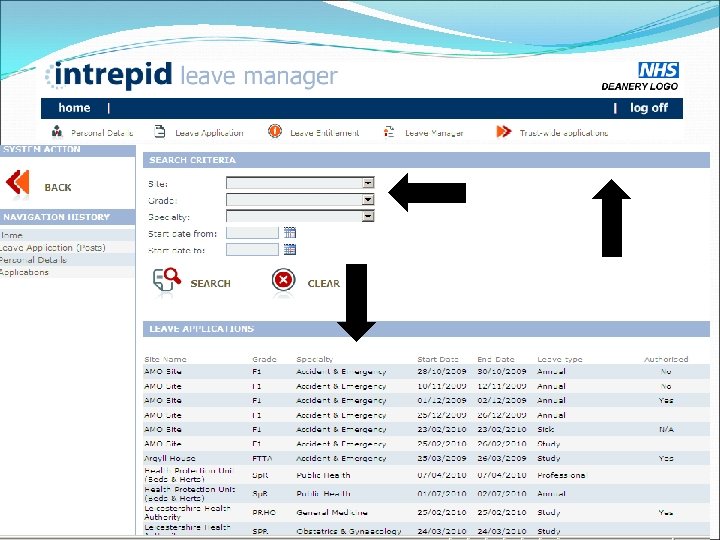The width and height of the screenshot is (720, 540).
Task: Go to home in the navy bar
Action: [74, 108]
